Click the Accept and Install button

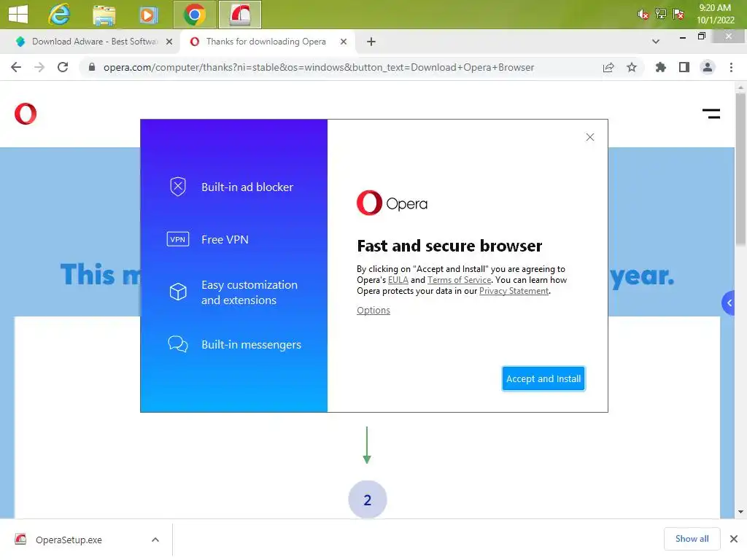(x=543, y=378)
